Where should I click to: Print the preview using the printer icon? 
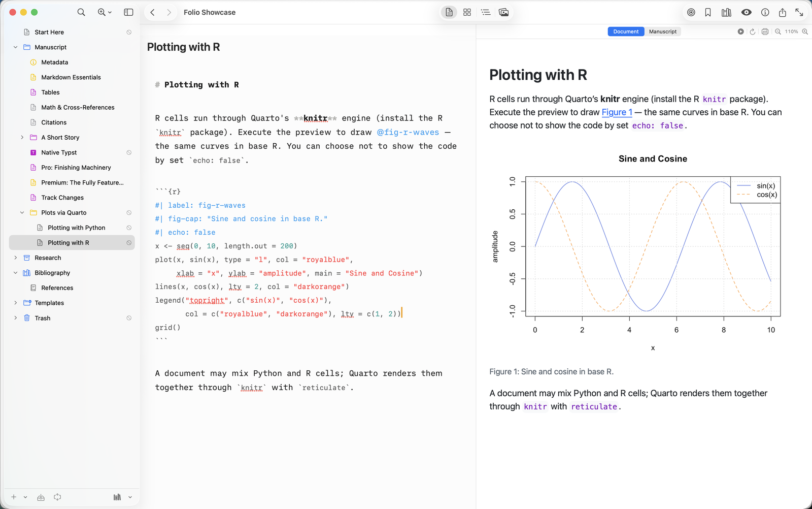point(765,31)
